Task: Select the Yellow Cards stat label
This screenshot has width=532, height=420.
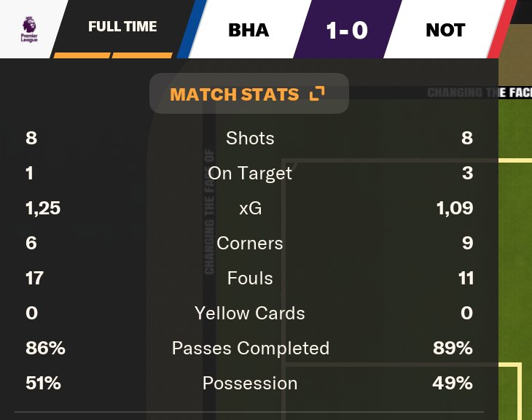Action: [250, 313]
